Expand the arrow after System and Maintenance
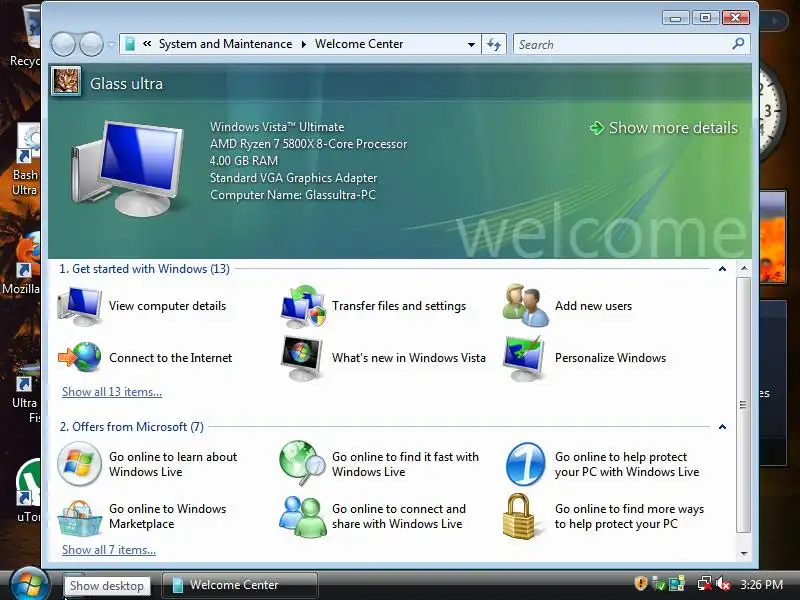This screenshot has width=800, height=600. [304, 44]
